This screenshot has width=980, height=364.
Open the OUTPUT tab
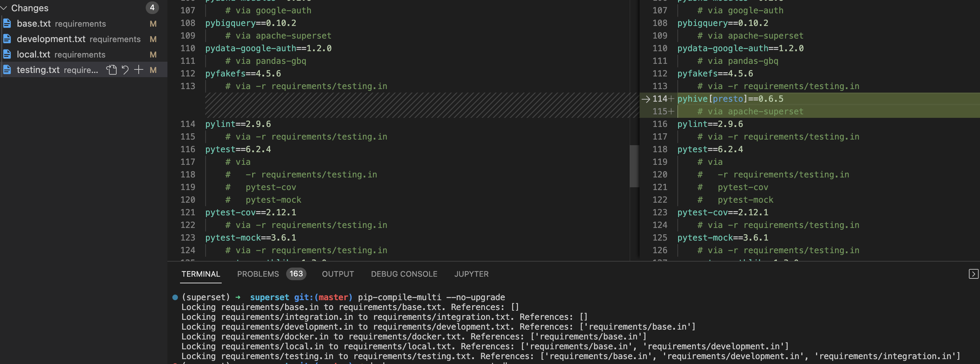337,274
